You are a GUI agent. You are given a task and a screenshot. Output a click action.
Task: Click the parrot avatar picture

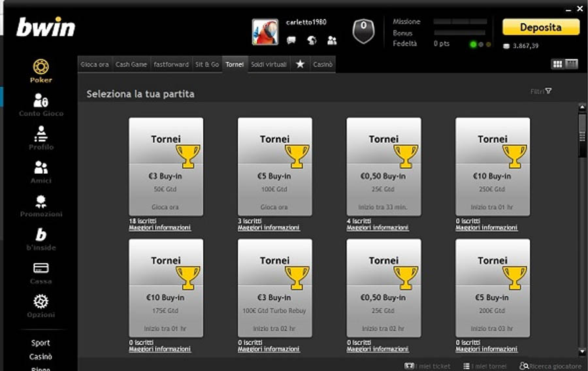(x=265, y=32)
